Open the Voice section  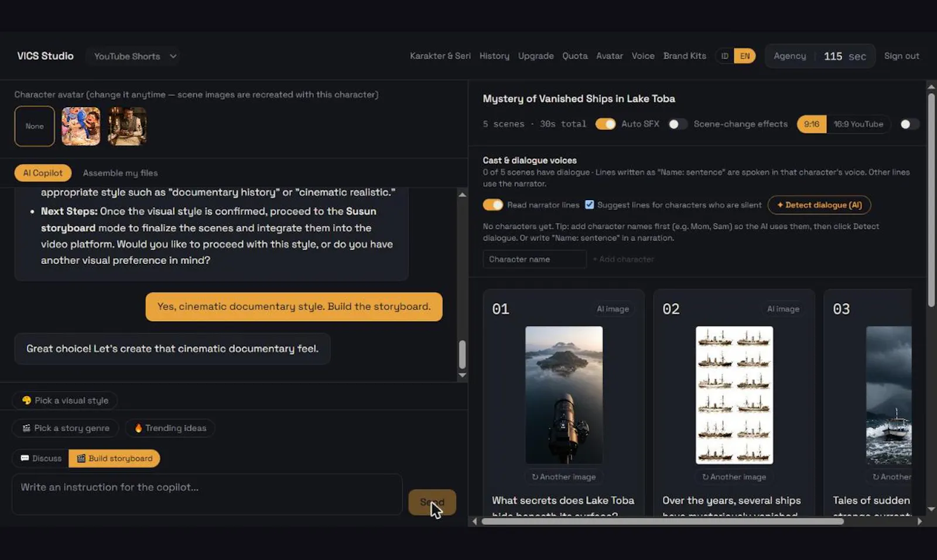pyautogui.click(x=643, y=56)
